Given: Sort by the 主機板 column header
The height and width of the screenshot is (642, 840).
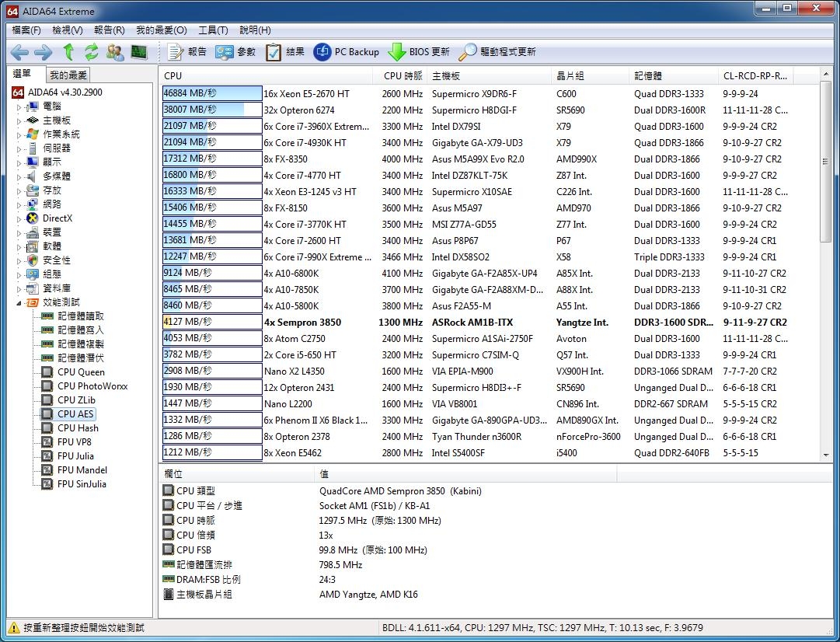Looking at the screenshot, I should tap(489, 76).
